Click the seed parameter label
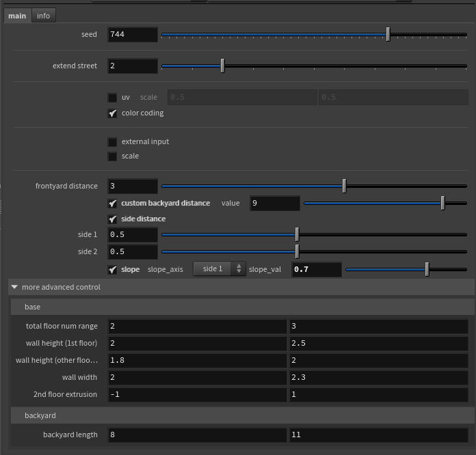Screen dimensions: 476x455 (89, 34)
